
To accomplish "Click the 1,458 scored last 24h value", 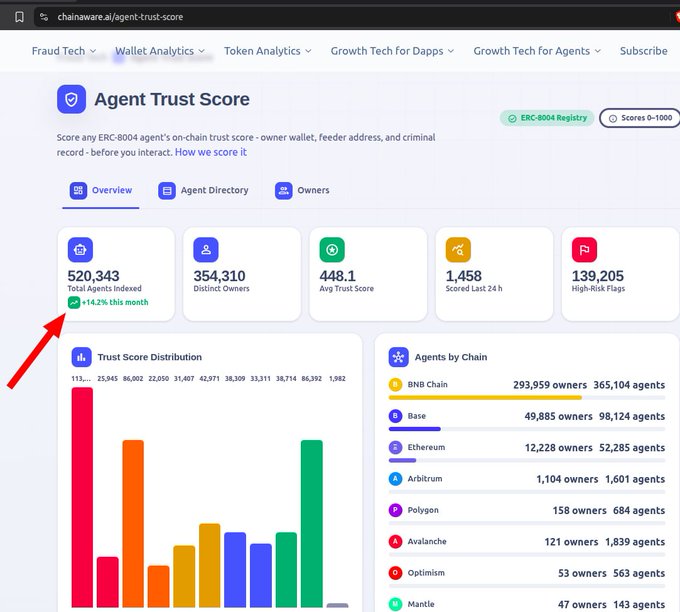I will (x=464, y=276).
